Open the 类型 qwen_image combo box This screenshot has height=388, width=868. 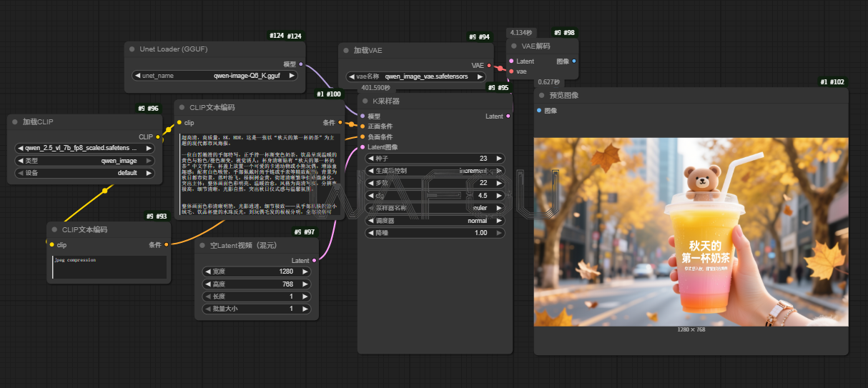(x=85, y=161)
